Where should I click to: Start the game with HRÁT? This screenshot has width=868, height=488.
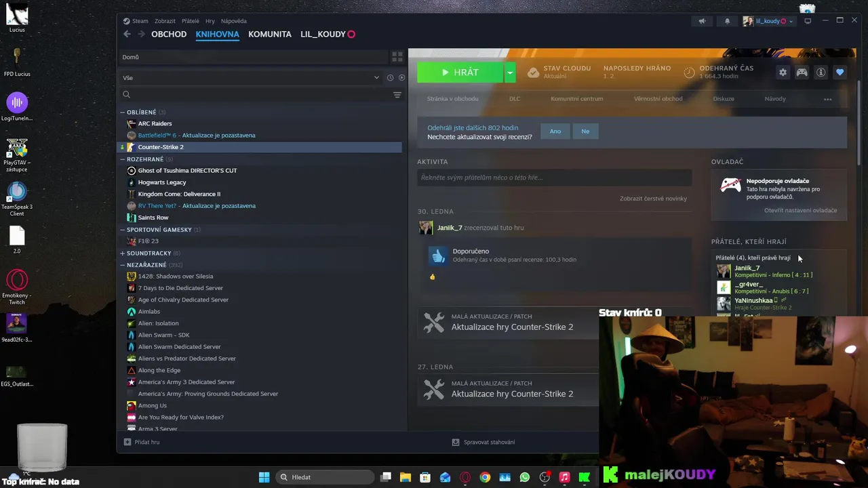460,73
